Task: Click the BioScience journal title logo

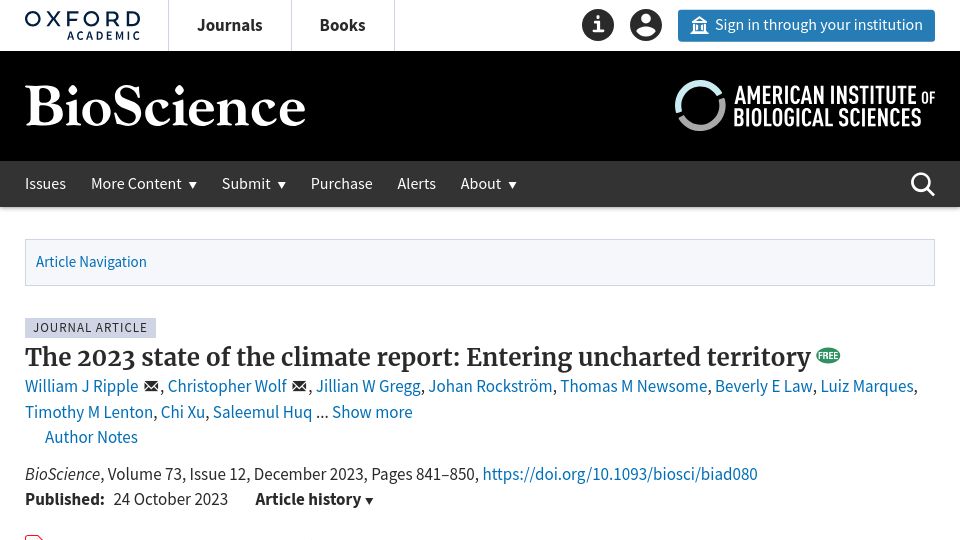Action: pyautogui.click(x=165, y=107)
